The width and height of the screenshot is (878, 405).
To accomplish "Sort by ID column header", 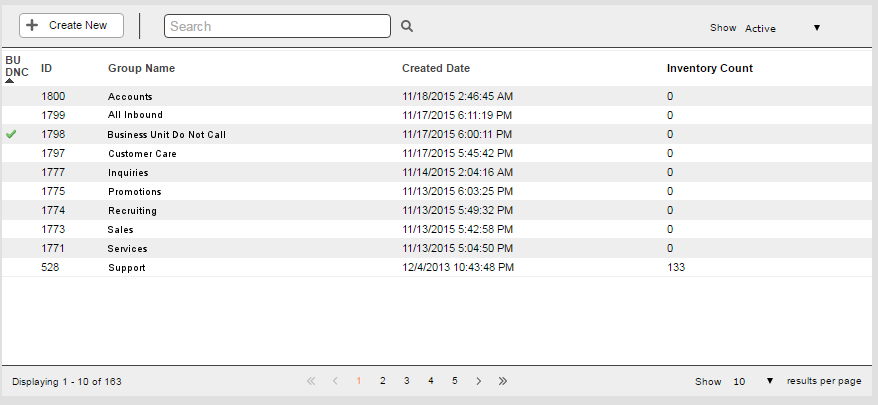I will [46, 68].
